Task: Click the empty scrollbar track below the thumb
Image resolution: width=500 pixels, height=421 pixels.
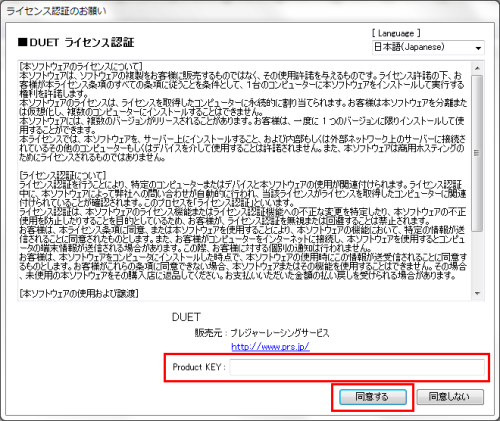Action: [477, 259]
